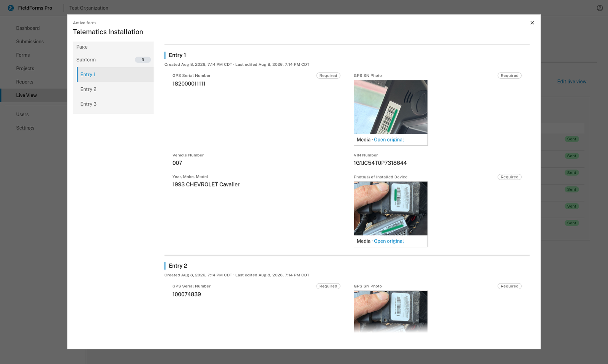608x364 pixels.
Task: Open Dashboard in the sidebar
Action: [x=28, y=28]
